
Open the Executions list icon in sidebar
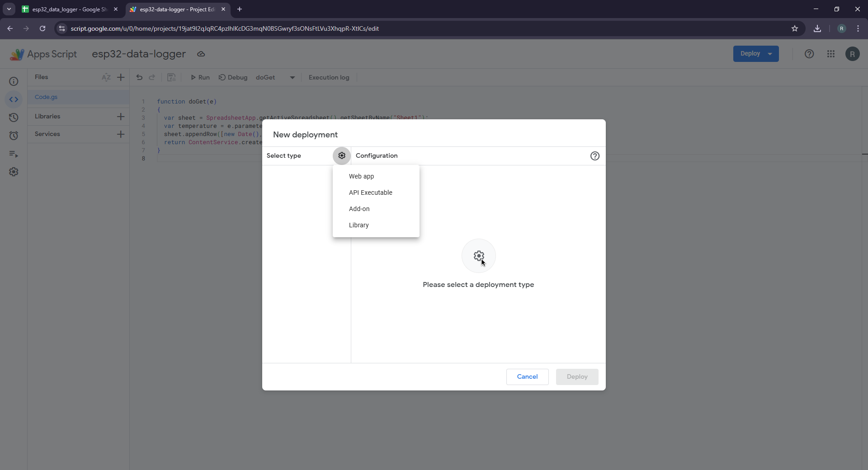tap(14, 154)
